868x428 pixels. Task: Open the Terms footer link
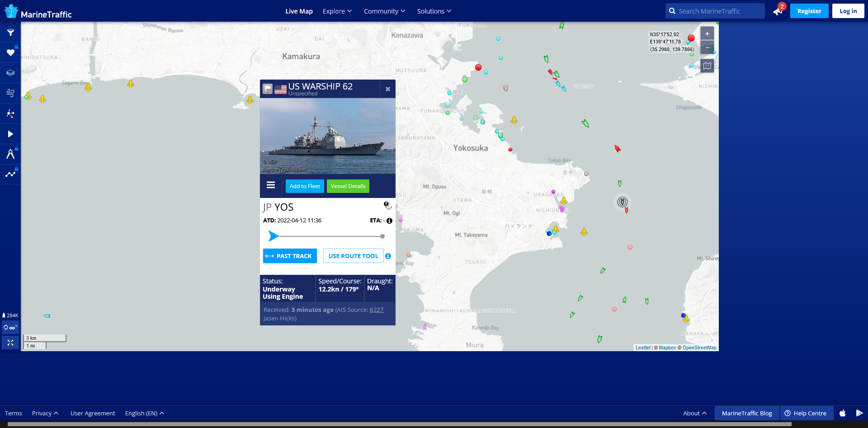pyautogui.click(x=14, y=413)
